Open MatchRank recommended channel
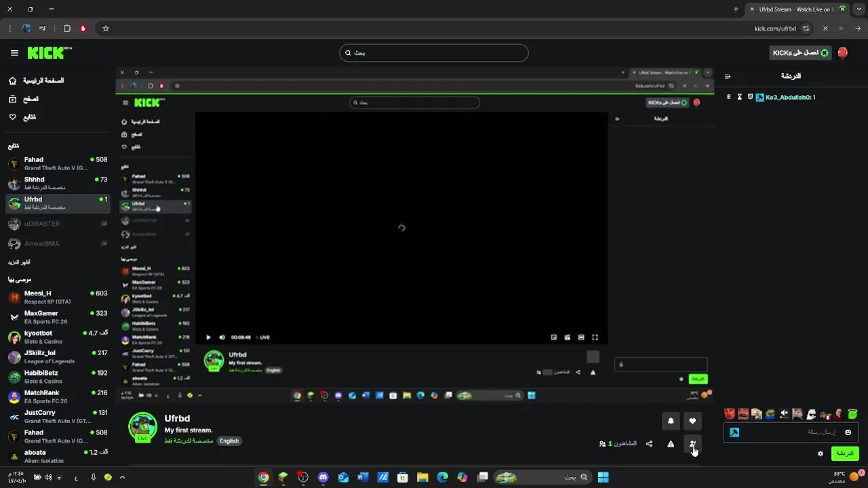868x488 pixels. (58, 396)
